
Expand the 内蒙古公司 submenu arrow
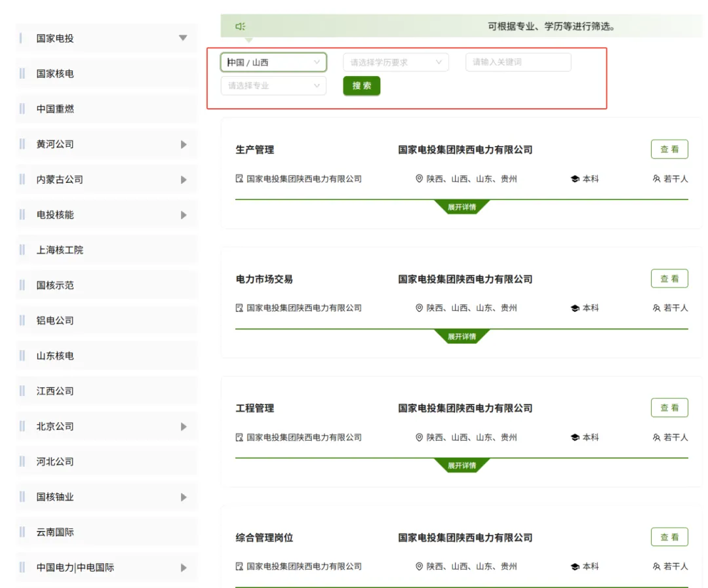184,180
